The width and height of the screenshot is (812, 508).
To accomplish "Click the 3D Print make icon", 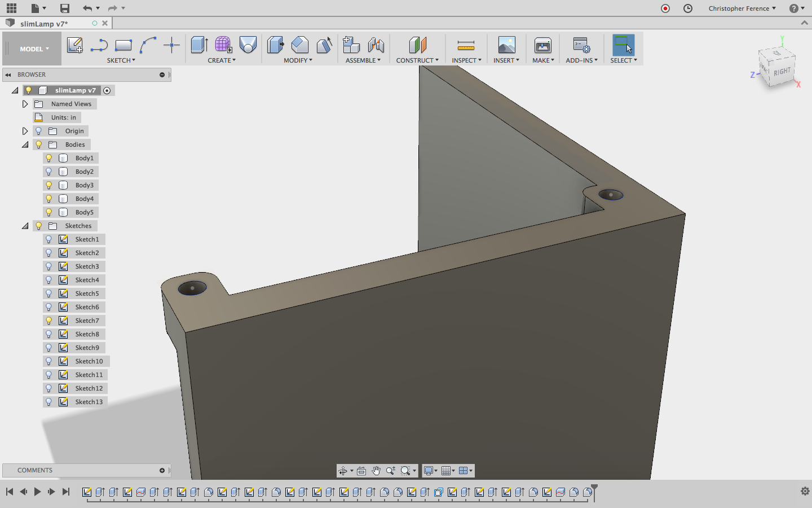I will pos(543,45).
